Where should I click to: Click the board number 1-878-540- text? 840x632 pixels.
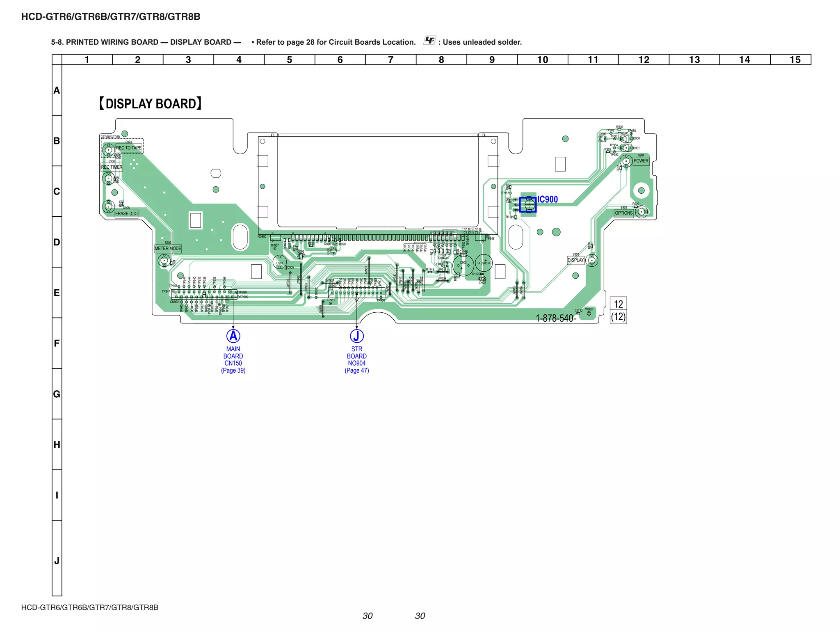tap(556, 318)
